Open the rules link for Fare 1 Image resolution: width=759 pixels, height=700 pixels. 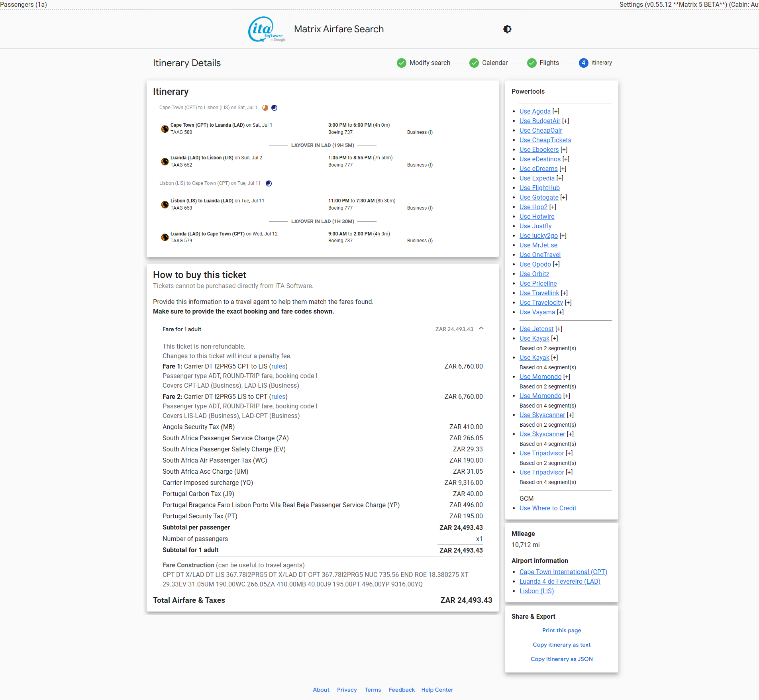[278, 366]
